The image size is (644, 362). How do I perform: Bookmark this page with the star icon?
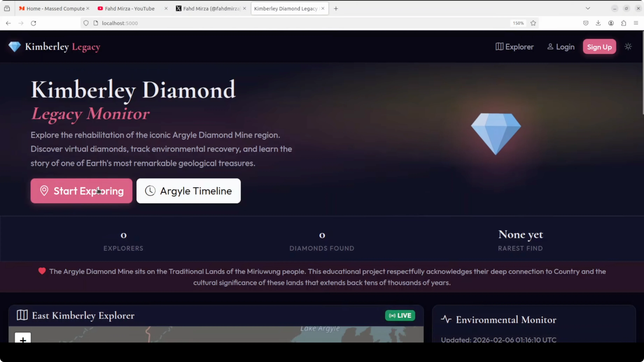[x=533, y=23]
